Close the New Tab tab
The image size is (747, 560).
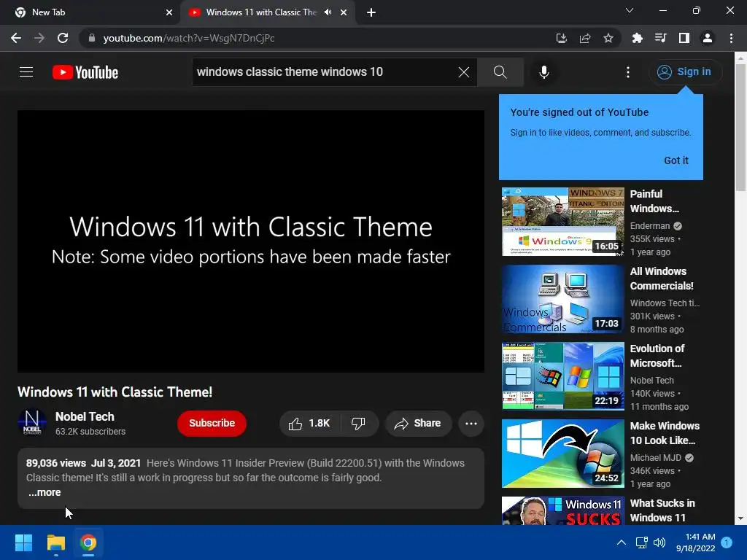(169, 12)
